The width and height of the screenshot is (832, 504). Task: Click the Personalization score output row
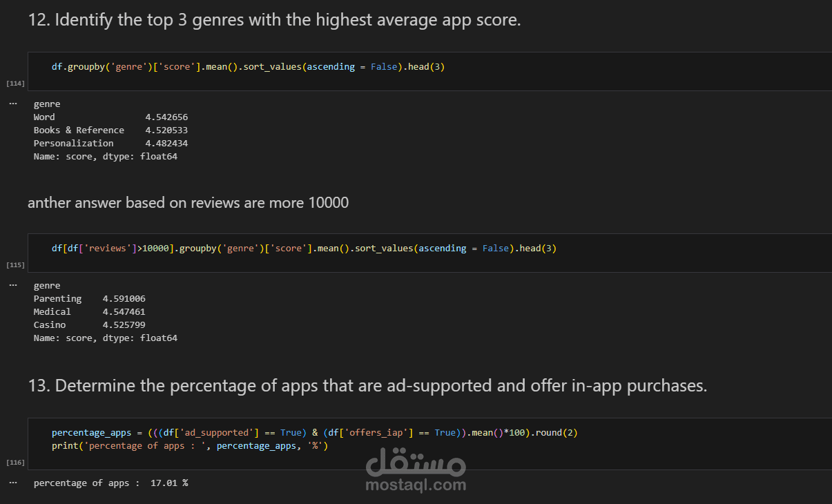[110, 143]
